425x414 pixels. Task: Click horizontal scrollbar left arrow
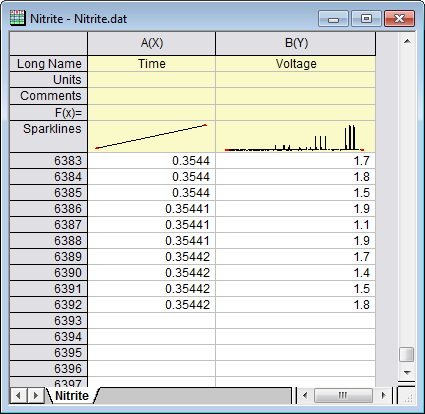[x=305, y=396]
